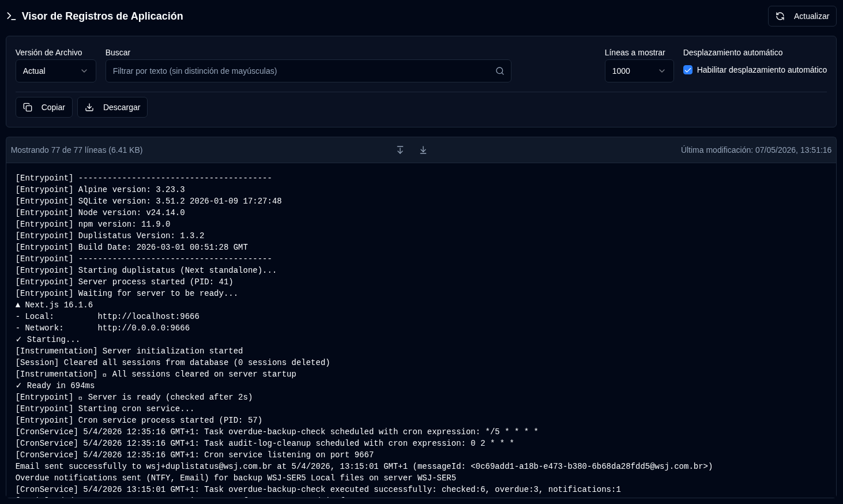843x504 pixels.
Task: Click the 'Alpine version: 3.23.3' log line
Action: click(100, 189)
